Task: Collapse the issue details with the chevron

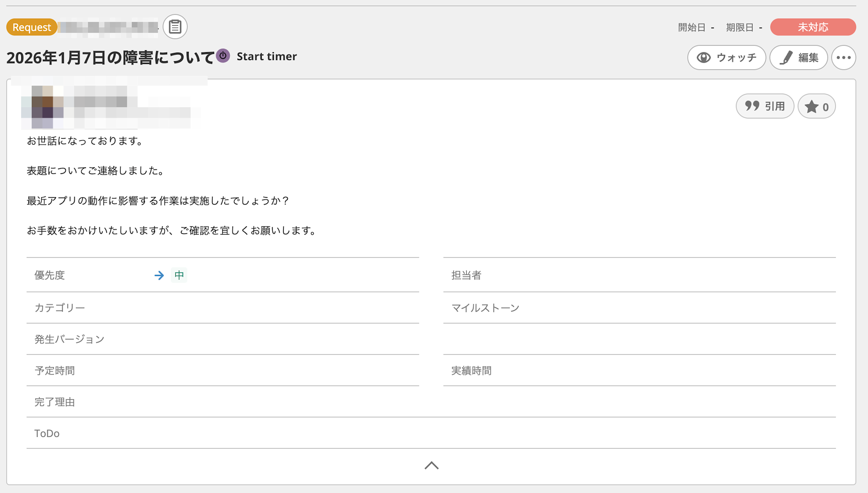Action: pyautogui.click(x=431, y=465)
